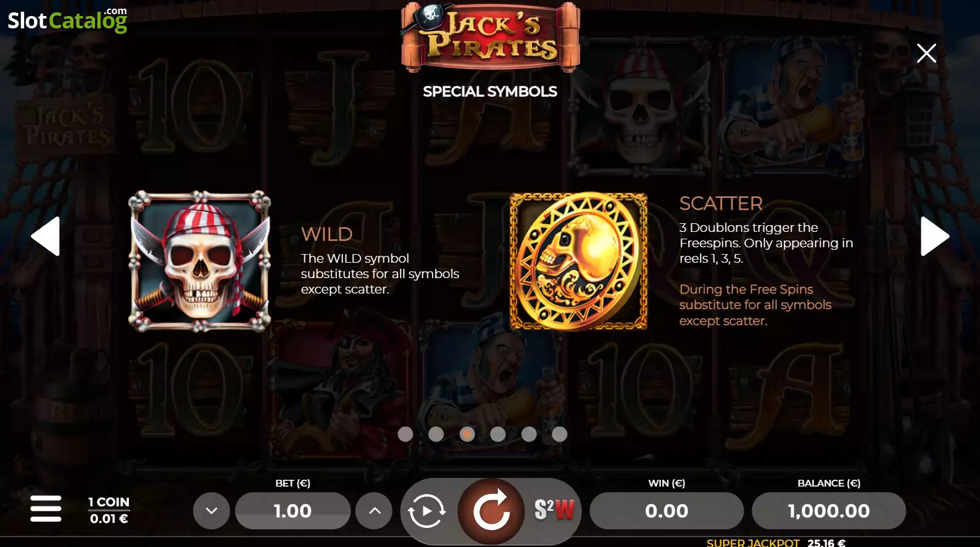
Task: Open the hamburger menu
Action: click(46, 509)
